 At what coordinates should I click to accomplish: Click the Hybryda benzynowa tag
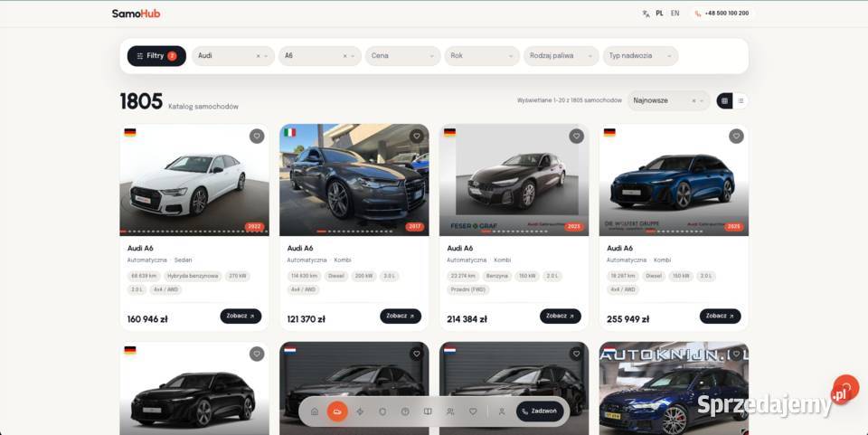coord(193,276)
